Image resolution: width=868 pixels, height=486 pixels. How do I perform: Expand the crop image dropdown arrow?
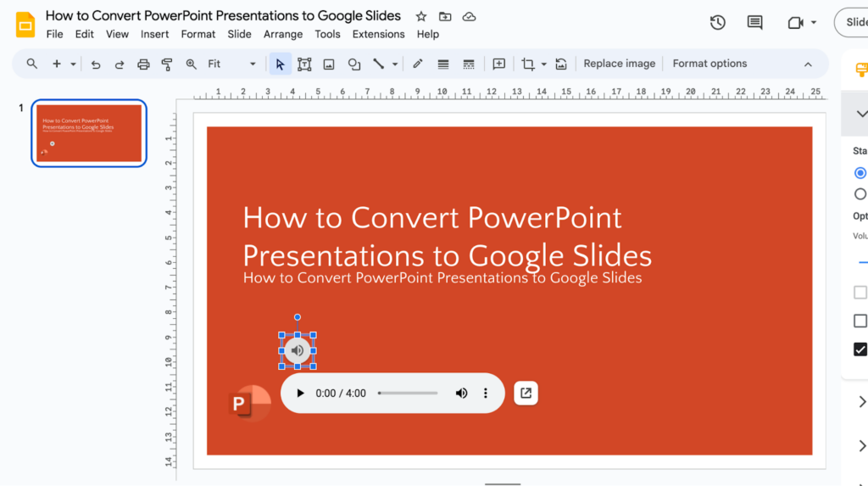click(543, 64)
